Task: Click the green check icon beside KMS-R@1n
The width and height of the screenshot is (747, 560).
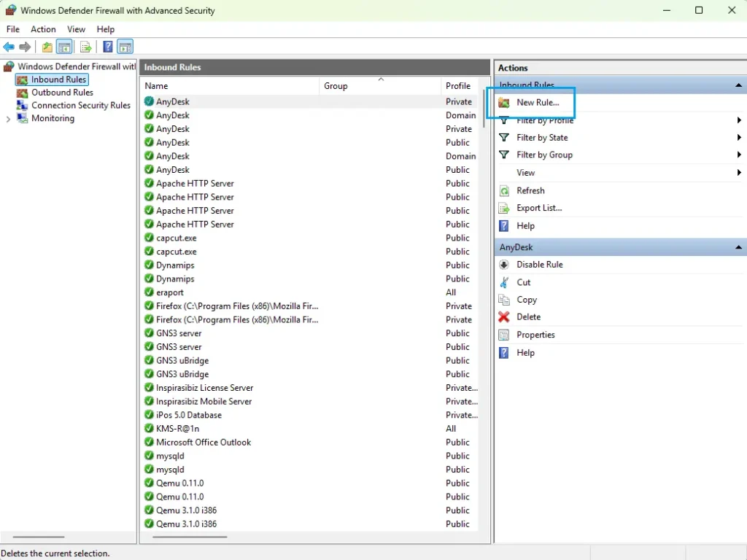Action: (149, 428)
